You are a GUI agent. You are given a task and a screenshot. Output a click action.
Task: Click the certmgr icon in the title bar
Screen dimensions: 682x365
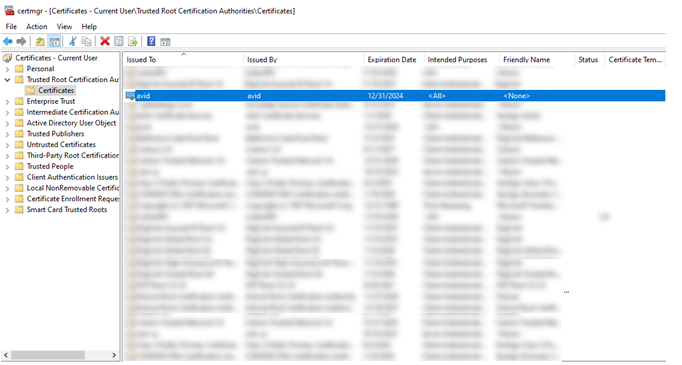[x=9, y=11]
